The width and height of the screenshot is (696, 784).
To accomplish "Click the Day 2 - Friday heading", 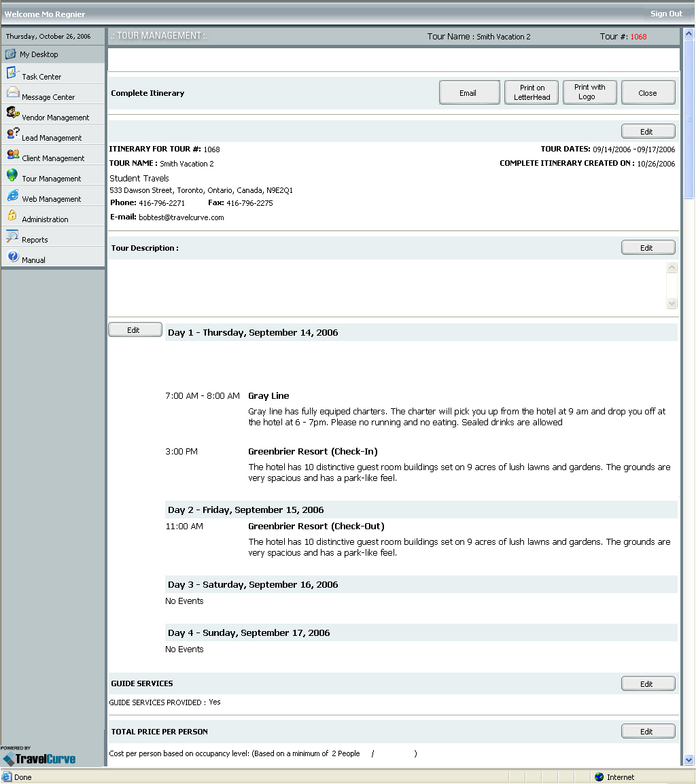I will pyautogui.click(x=245, y=510).
